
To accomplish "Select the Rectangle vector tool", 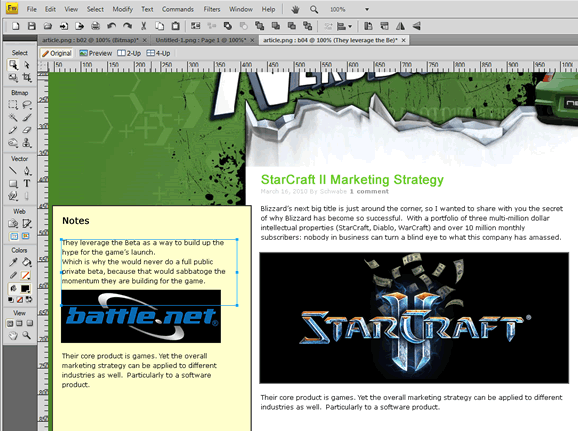I will point(13,183).
